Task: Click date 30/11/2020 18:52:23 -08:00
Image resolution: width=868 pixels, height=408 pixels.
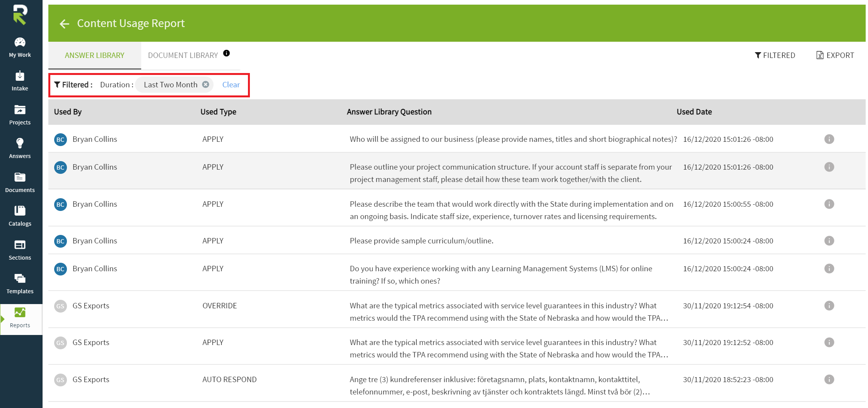Action: point(728,379)
